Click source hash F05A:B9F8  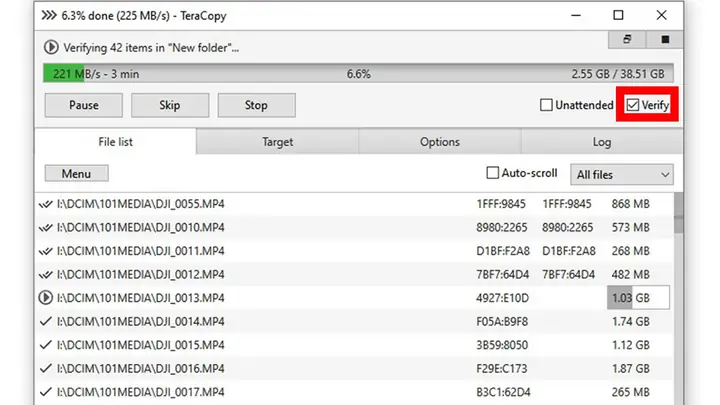click(x=502, y=321)
